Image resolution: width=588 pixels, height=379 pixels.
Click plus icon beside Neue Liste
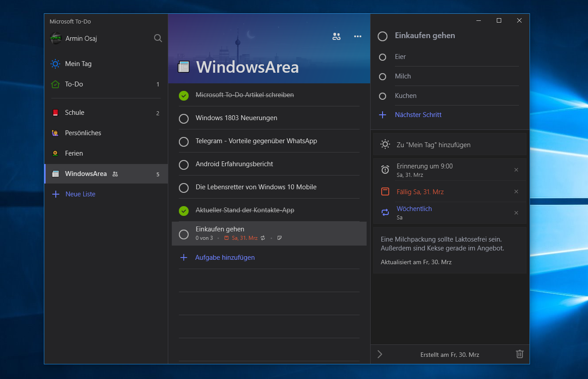coord(56,194)
